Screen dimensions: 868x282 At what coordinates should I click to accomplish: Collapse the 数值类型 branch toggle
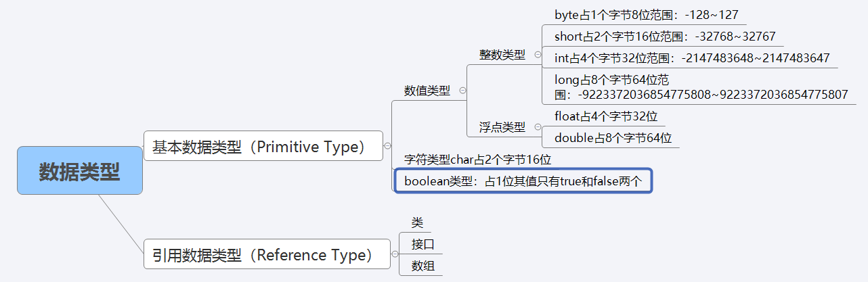point(463,90)
